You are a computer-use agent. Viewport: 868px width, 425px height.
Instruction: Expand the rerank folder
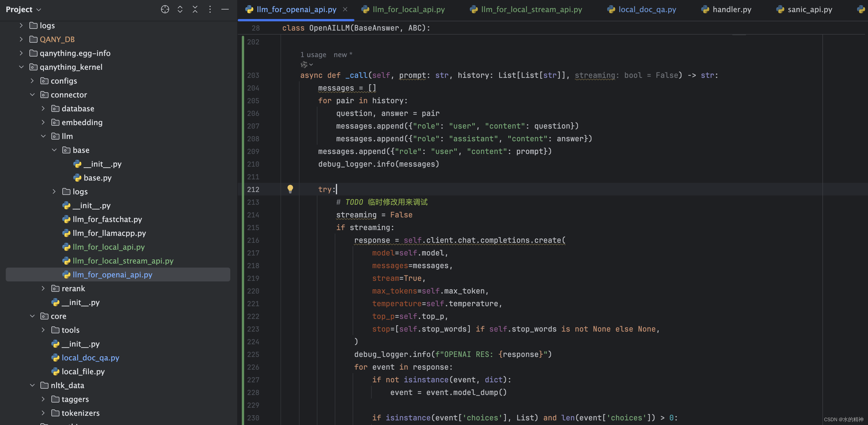[x=43, y=289]
